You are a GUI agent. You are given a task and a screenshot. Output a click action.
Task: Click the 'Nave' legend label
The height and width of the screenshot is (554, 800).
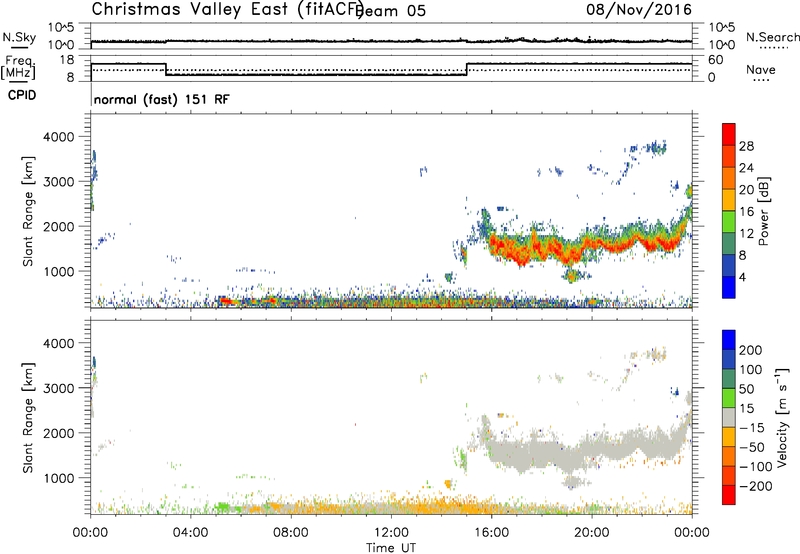coord(761,70)
